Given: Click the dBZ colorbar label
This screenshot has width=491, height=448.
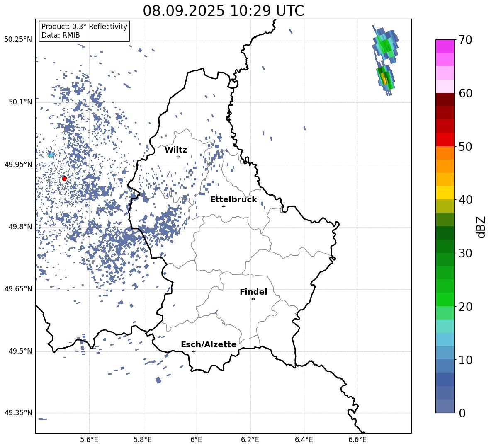Looking at the screenshot, I should pyautogui.click(x=481, y=227).
